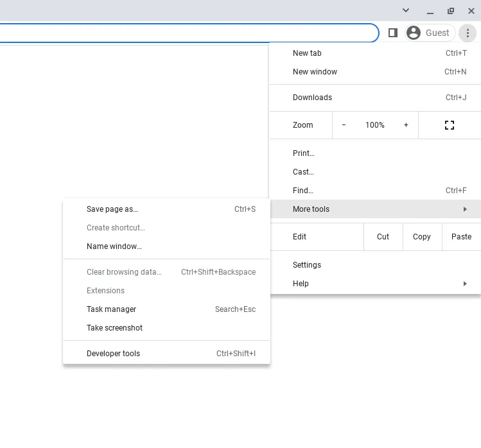Launch Task manager from the submenu

166,309
